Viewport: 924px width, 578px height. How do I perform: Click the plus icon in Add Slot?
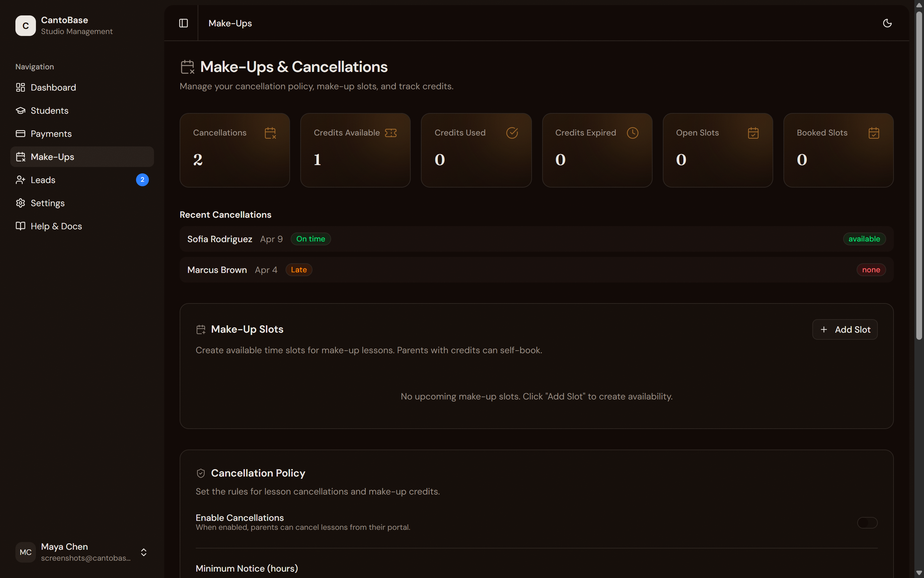coord(824,329)
